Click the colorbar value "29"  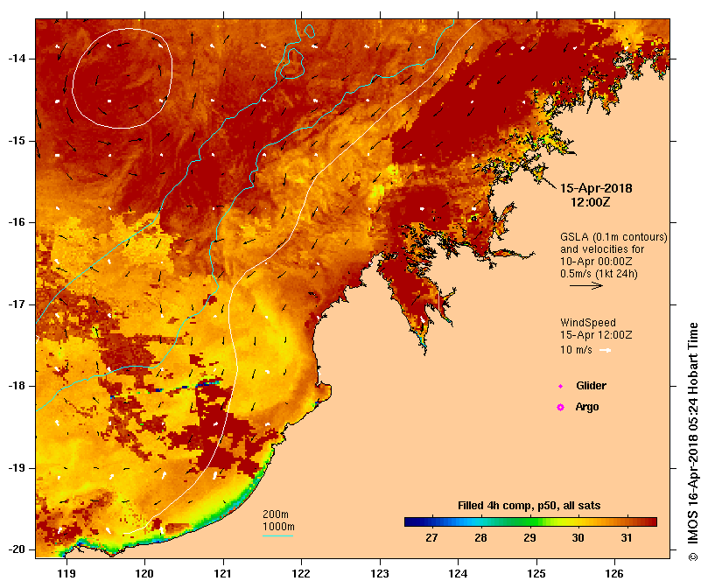[529, 538]
